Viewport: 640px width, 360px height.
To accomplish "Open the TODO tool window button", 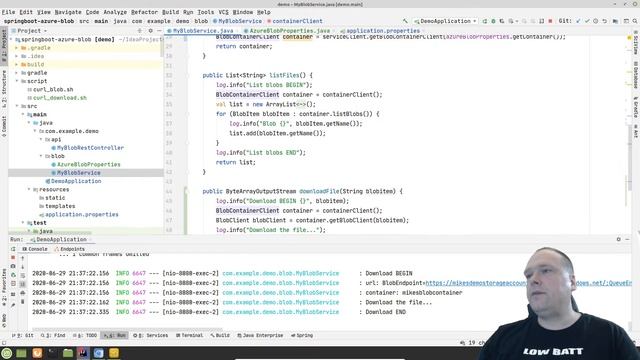I will 85,336.
